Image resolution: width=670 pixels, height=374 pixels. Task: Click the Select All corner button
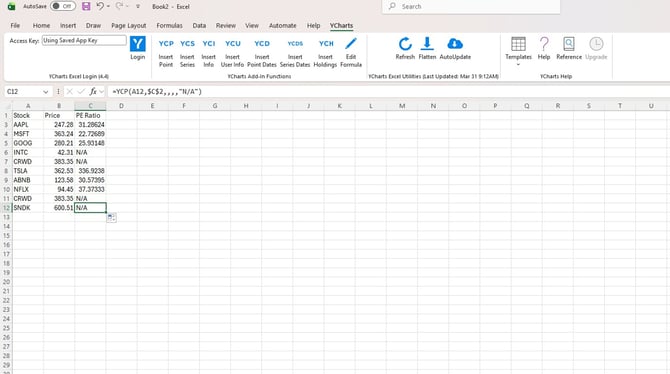click(6, 106)
